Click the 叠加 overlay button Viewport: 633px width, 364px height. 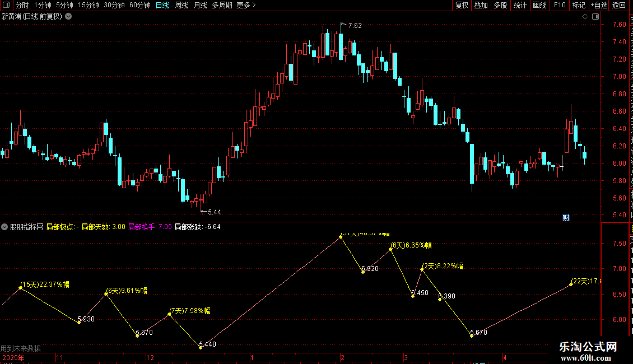pyautogui.click(x=481, y=5)
